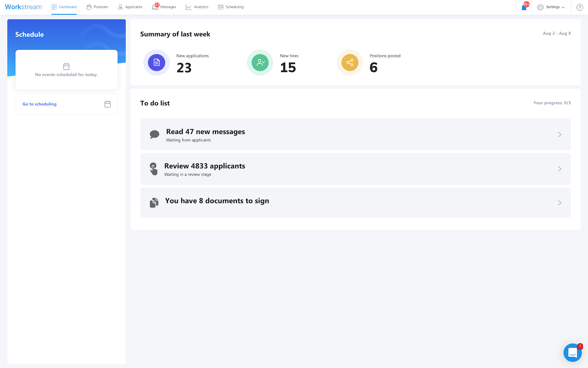Click Summary of last week heading
Viewport: 588px width, 368px height.
(x=175, y=34)
